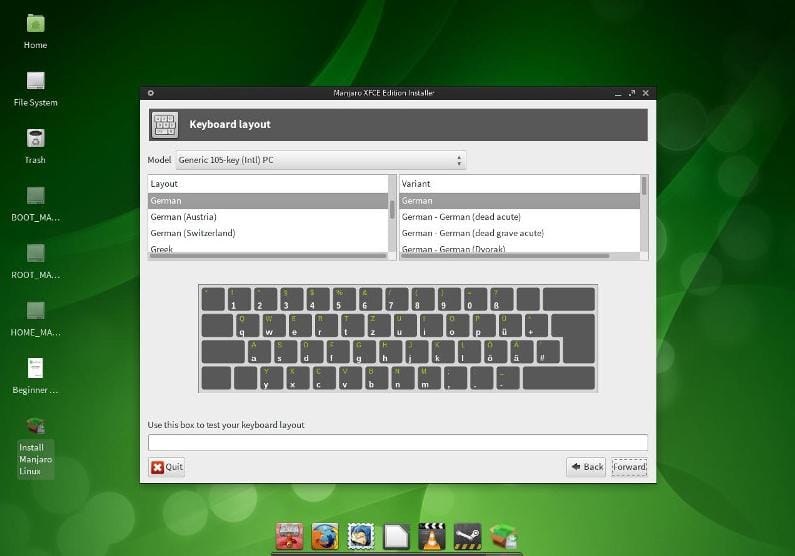Go Back to the previous installer step
The height and width of the screenshot is (556, 795).
pos(587,467)
